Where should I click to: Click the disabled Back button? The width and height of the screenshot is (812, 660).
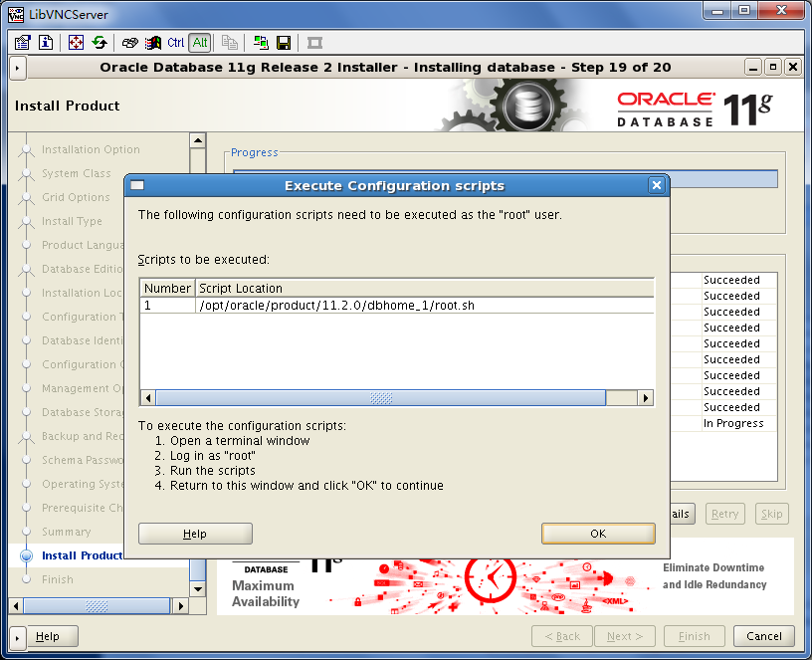coord(562,636)
